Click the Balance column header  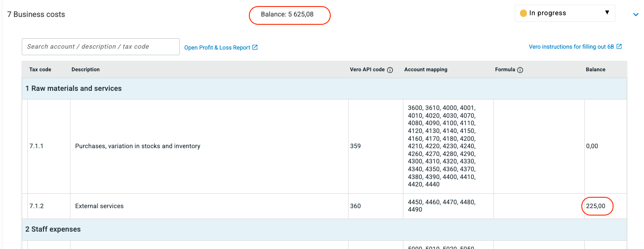coord(595,70)
